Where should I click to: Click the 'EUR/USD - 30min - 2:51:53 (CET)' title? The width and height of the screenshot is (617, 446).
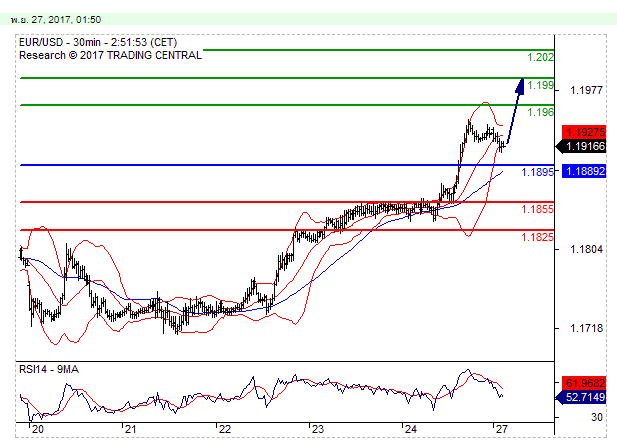coord(98,42)
